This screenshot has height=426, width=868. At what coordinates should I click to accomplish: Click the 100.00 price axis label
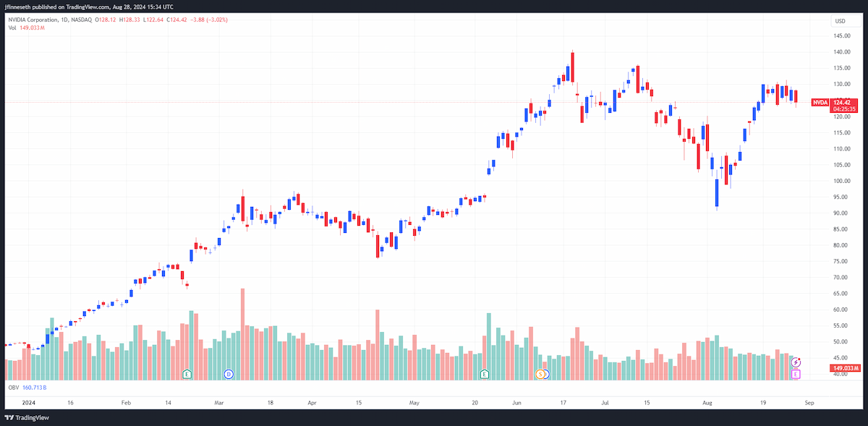842,181
